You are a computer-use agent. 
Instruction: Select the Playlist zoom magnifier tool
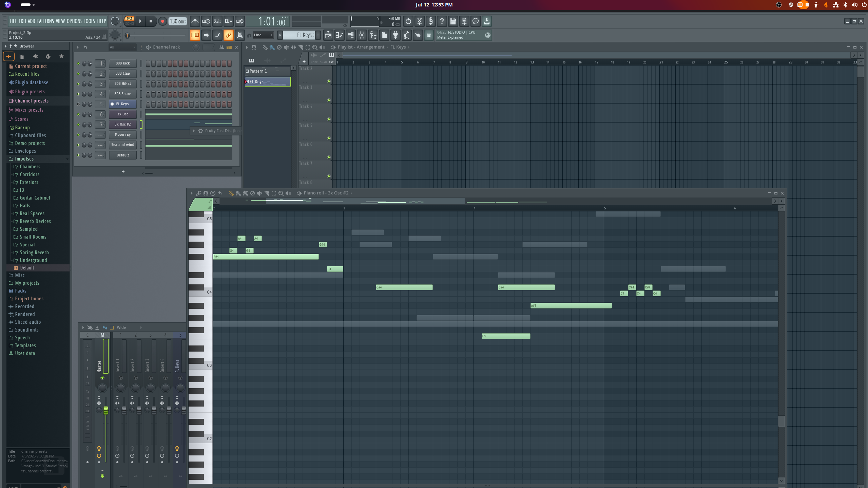click(315, 47)
